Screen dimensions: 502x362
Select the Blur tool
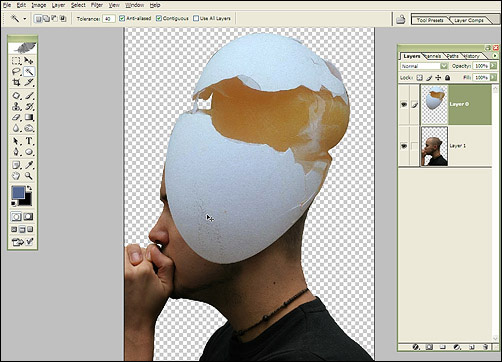(x=16, y=128)
